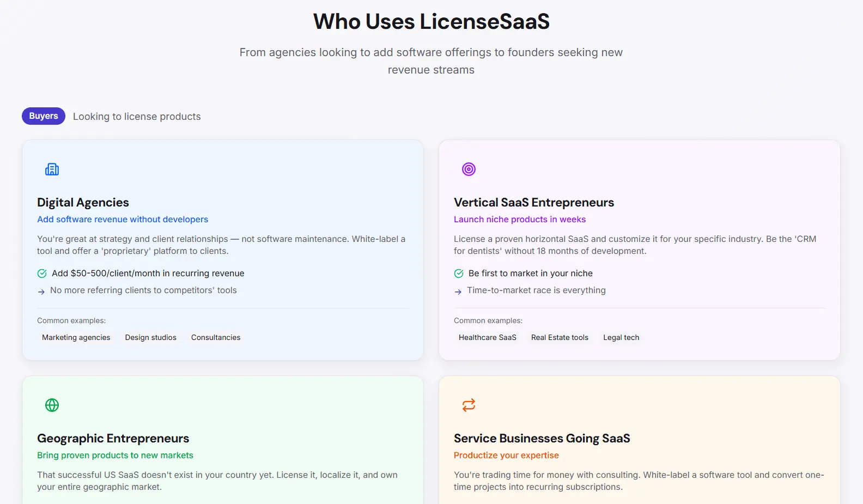Click the Service Businesses repeat-arrows icon

(469, 405)
